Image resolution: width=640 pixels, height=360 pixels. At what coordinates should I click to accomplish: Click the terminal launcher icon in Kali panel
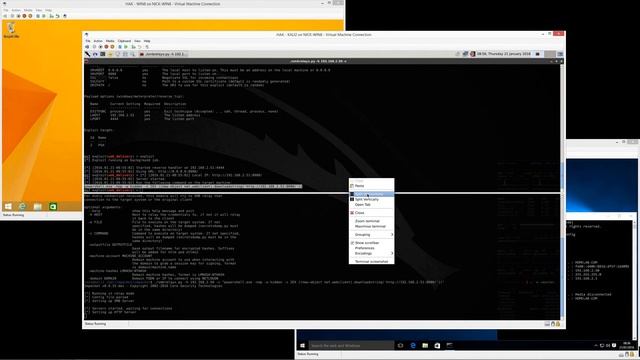(x=102, y=54)
